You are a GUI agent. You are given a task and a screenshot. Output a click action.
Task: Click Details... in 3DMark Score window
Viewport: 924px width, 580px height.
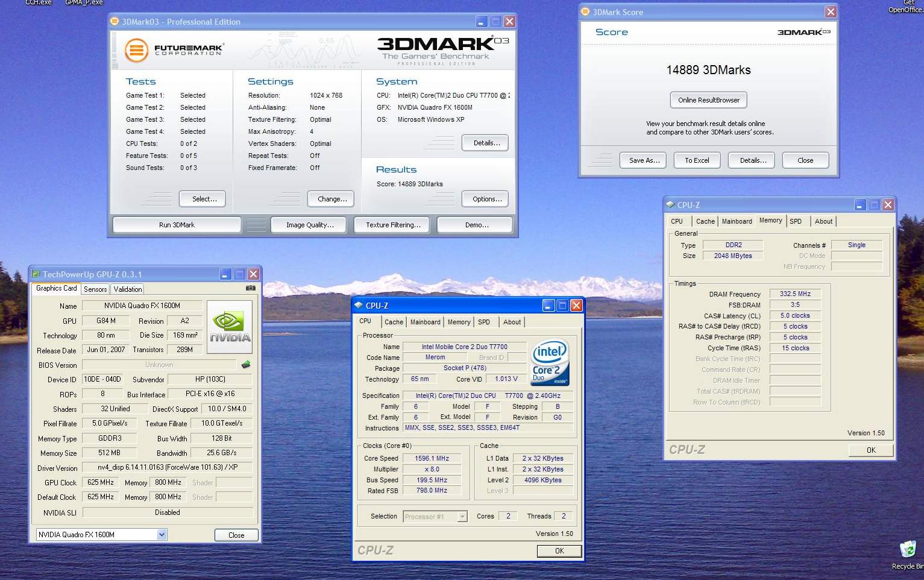pyautogui.click(x=753, y=160)
